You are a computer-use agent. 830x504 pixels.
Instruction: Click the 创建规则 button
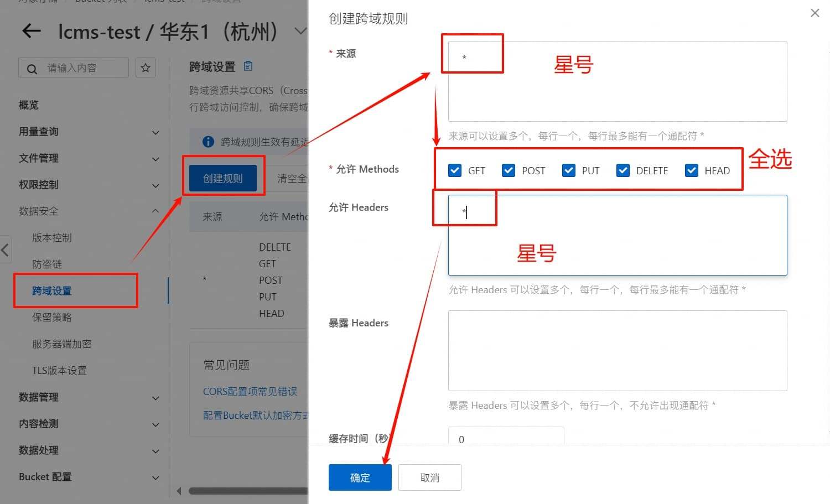(223, 178)
